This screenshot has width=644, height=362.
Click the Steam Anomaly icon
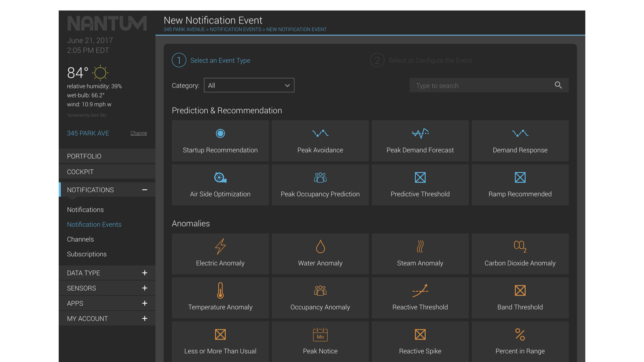point(420,246)
